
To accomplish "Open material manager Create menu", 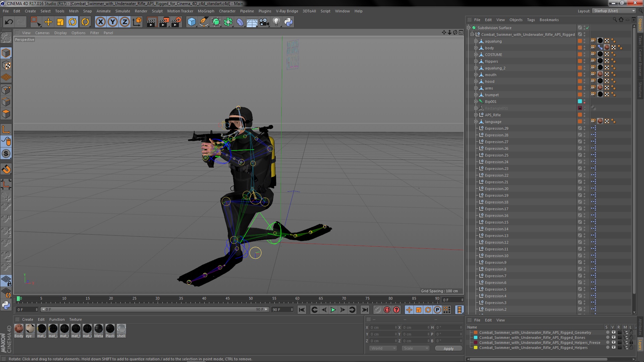I will coord(28,319).
